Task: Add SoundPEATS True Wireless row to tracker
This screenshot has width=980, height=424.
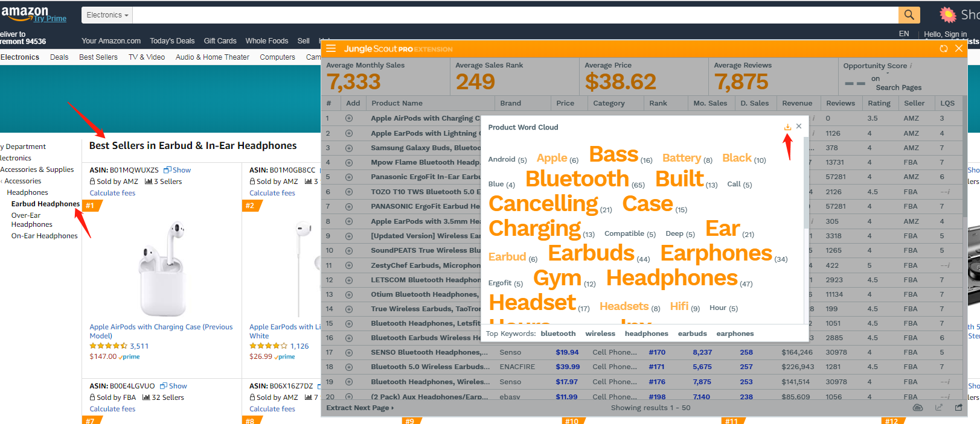Action: point(349,250)
